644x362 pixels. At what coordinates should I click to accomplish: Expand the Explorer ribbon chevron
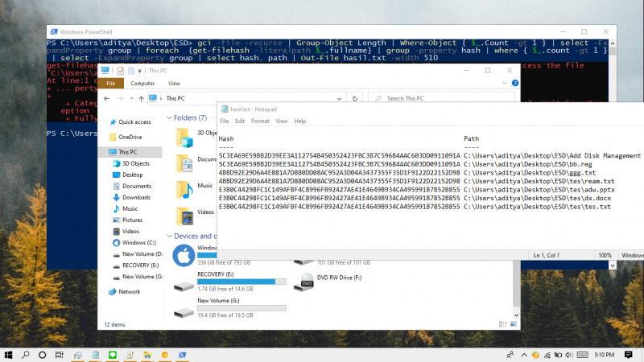[x=505, y=83]
